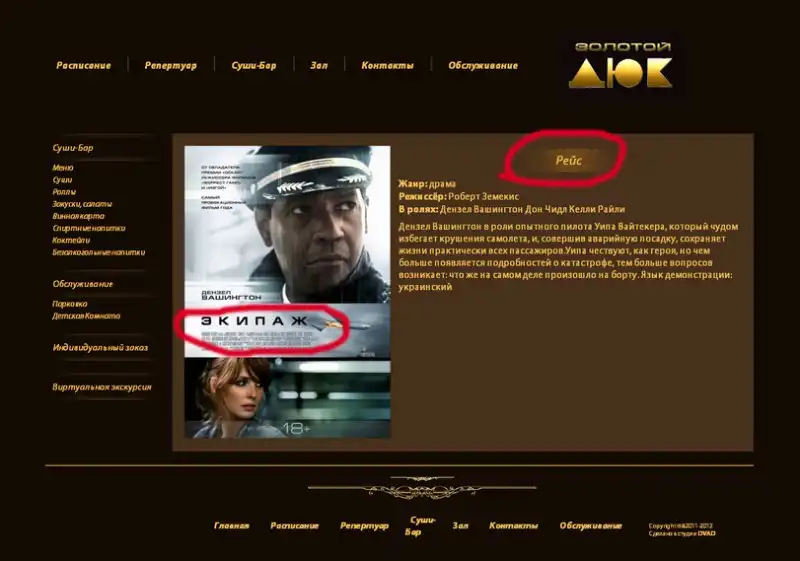Click the Рейс movie title button

click(x=568, y=160)
